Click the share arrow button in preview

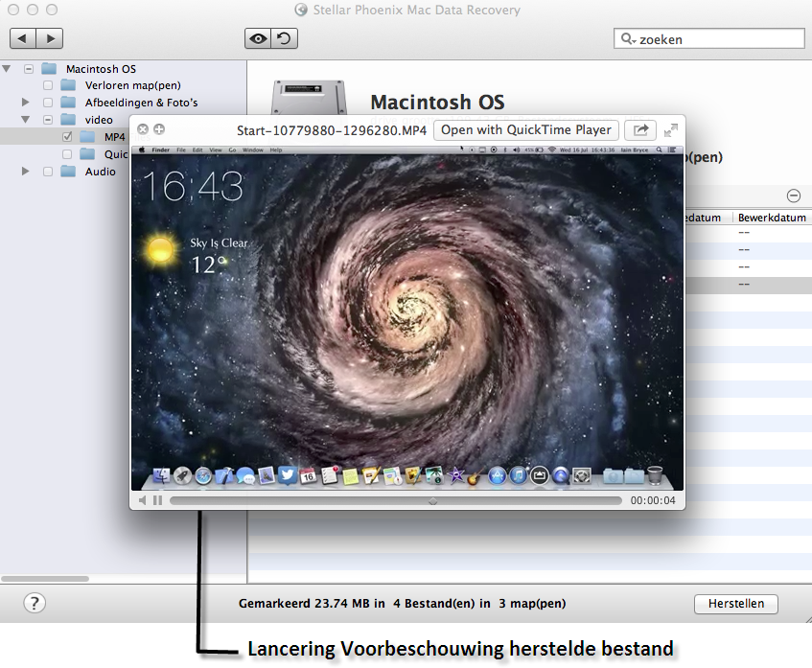(640, 130)
